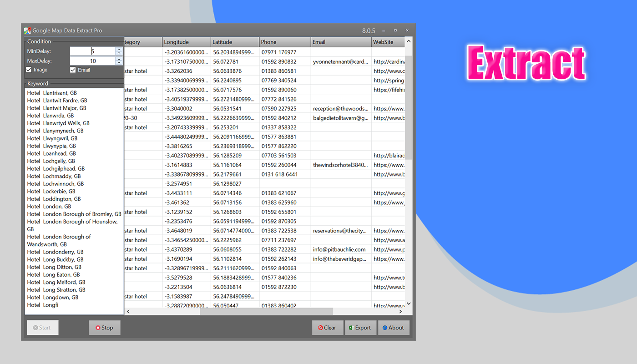This screenshot has width=637, height=364.
Task: Click the Longitude column header
Action: tap(187, 41)
